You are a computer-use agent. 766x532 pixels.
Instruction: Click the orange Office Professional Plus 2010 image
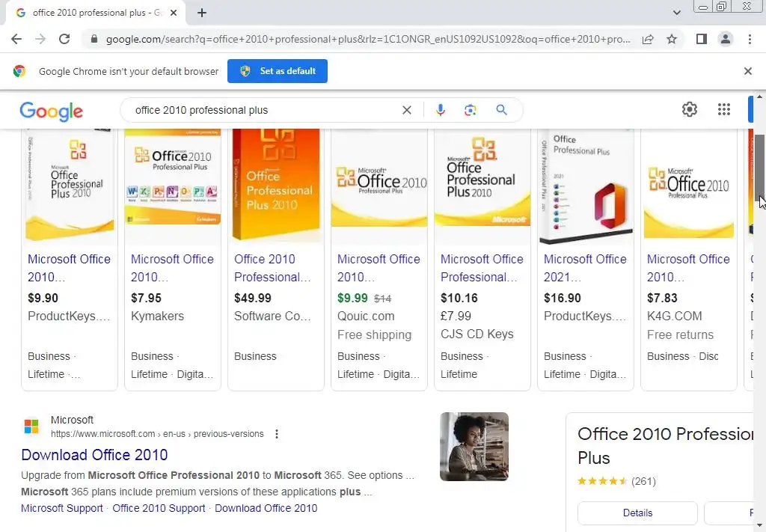pos(276,185)
